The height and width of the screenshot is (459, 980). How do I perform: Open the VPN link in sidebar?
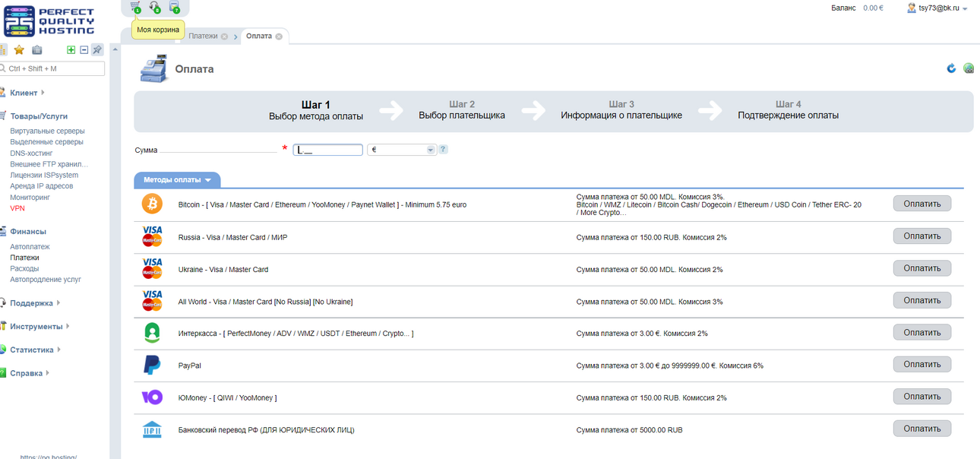pos(17,208)
